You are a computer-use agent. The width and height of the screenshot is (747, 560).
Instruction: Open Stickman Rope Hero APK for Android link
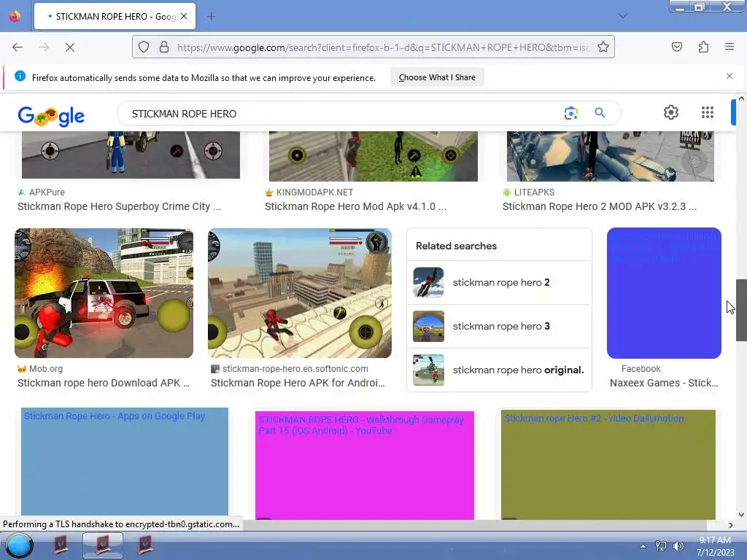298,383
